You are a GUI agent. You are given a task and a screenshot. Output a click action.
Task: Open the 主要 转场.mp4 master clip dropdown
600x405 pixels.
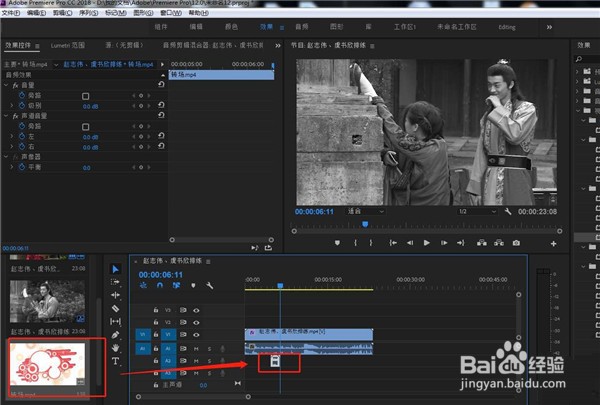[56, 65]
